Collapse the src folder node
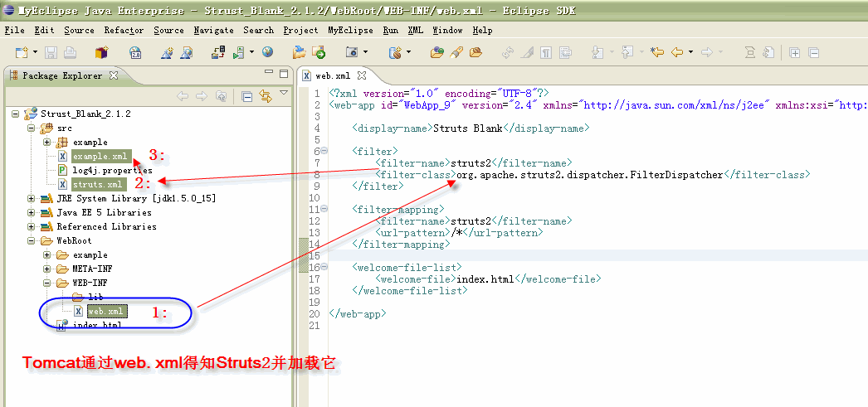The image size is (868, 407). coord(31,128)
